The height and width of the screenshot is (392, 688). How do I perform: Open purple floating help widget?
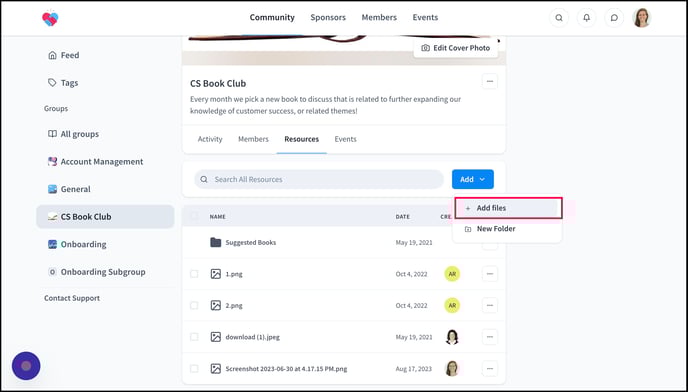click(26, 366)
